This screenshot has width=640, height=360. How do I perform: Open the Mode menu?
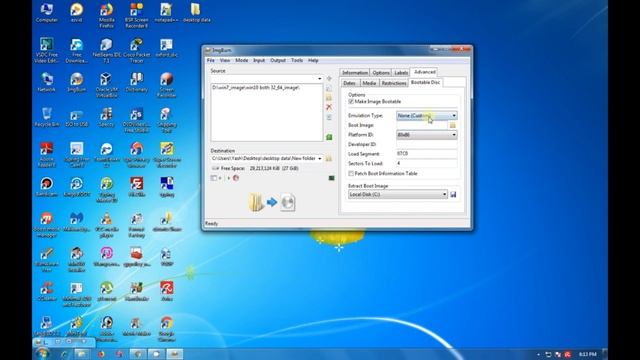242,60
